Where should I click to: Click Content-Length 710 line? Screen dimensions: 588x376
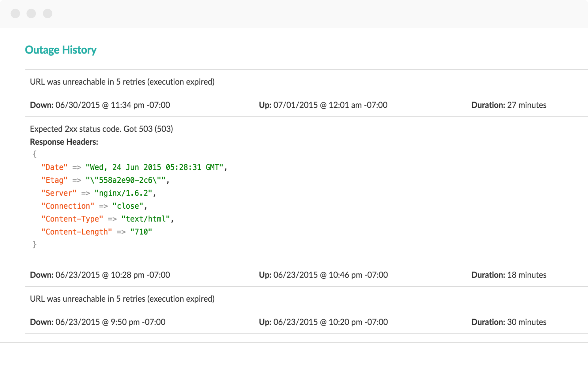click(x=97, y=232)
